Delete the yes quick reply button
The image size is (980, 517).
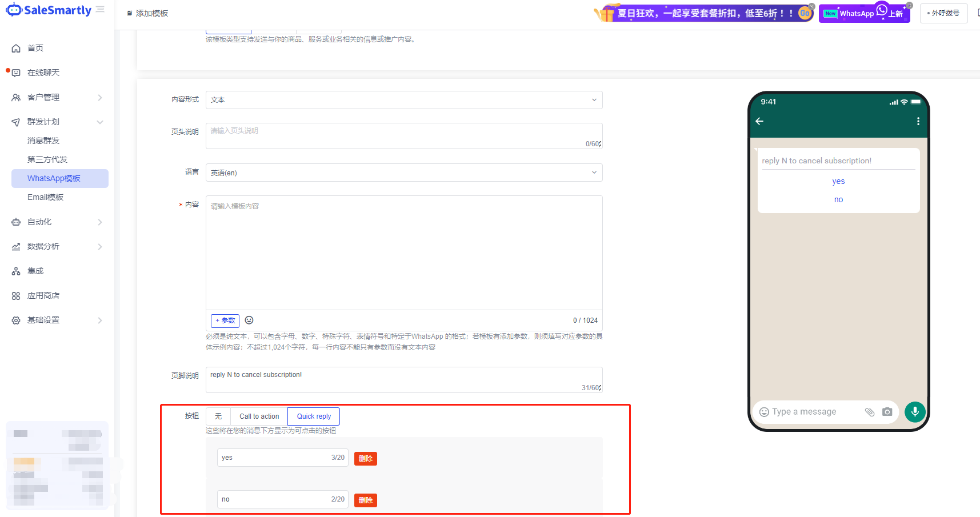pos(365,458)
